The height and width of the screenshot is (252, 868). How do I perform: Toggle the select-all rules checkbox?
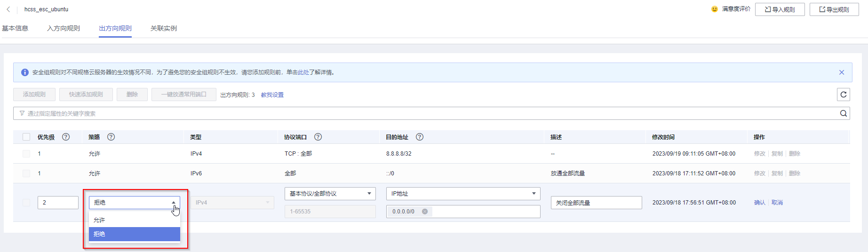[26, 137]
